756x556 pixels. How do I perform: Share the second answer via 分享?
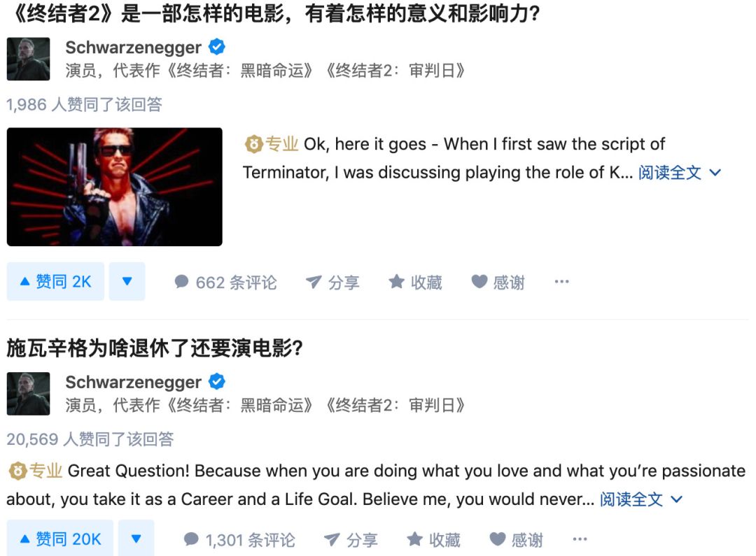[351, 540]
